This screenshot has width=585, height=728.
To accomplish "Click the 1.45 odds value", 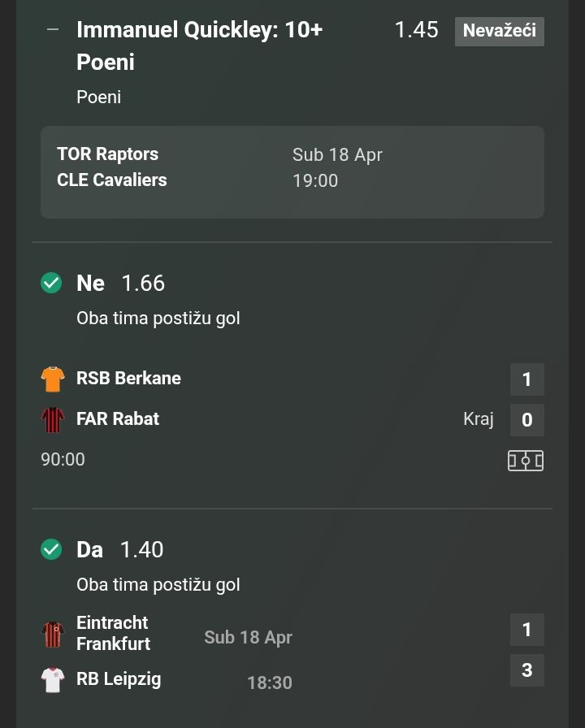I will pos(416,30).
